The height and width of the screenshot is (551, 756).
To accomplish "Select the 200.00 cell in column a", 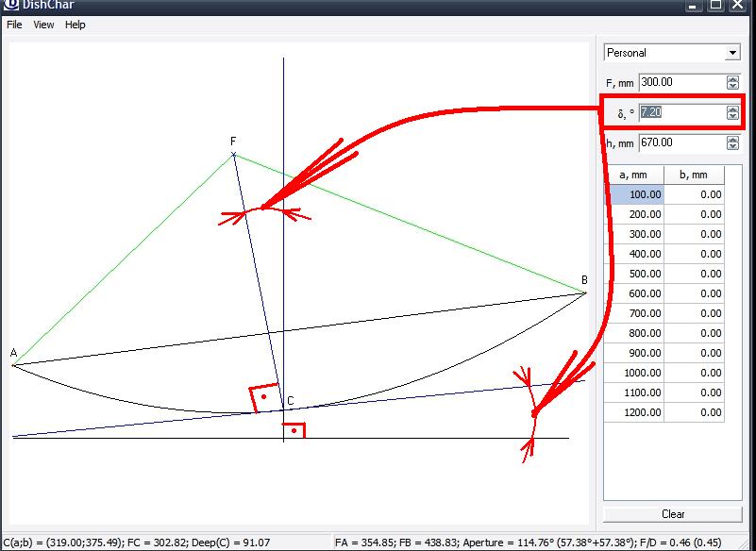I will click(x=633, y=214).
